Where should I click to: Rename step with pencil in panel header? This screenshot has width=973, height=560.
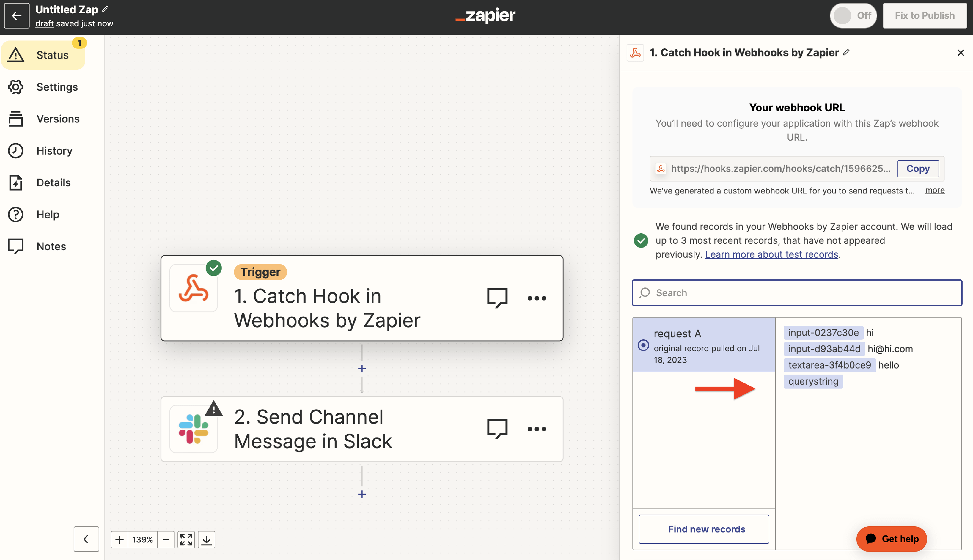pos(846,52)
